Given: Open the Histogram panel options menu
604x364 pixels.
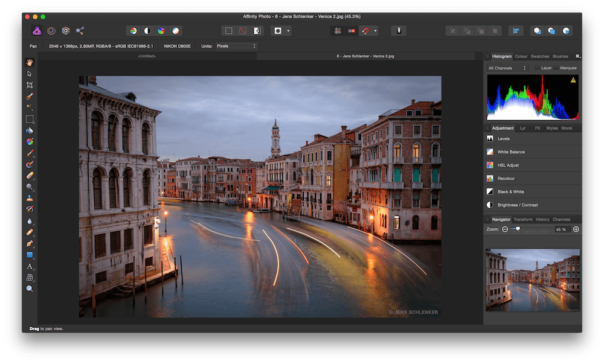Looking at the screenshot, I should (578, 56).
